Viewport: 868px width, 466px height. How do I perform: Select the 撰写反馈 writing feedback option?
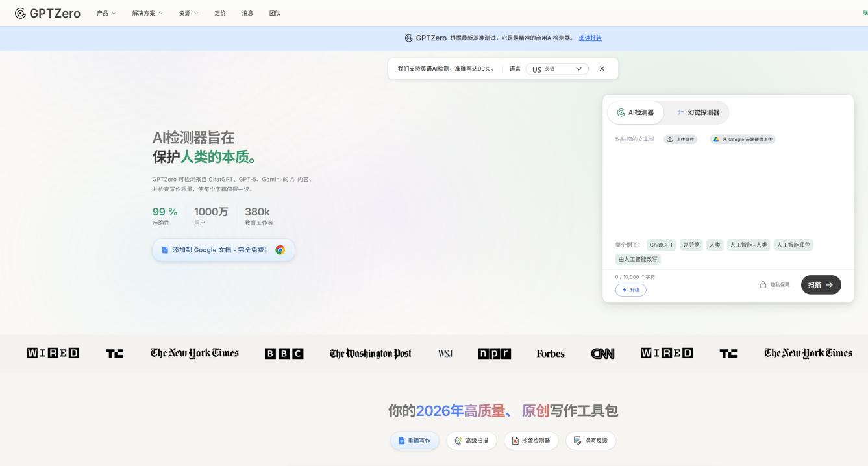point(591,441)
